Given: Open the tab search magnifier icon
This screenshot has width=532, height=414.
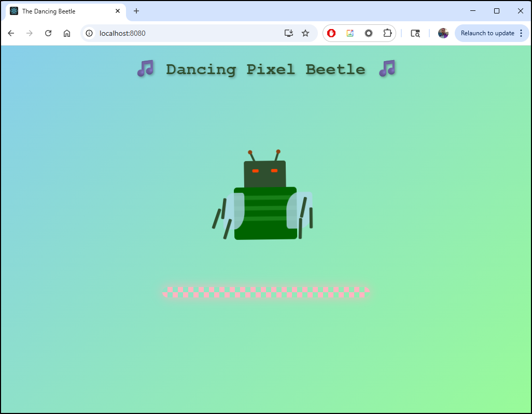Looking at the screenshot, I should [415, 33].
